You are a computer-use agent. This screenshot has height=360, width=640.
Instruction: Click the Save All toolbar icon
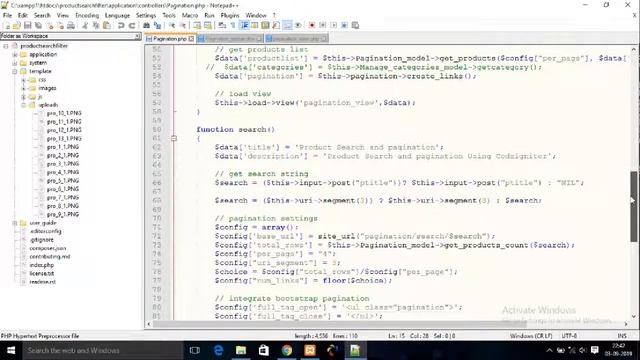click(38, 25)
